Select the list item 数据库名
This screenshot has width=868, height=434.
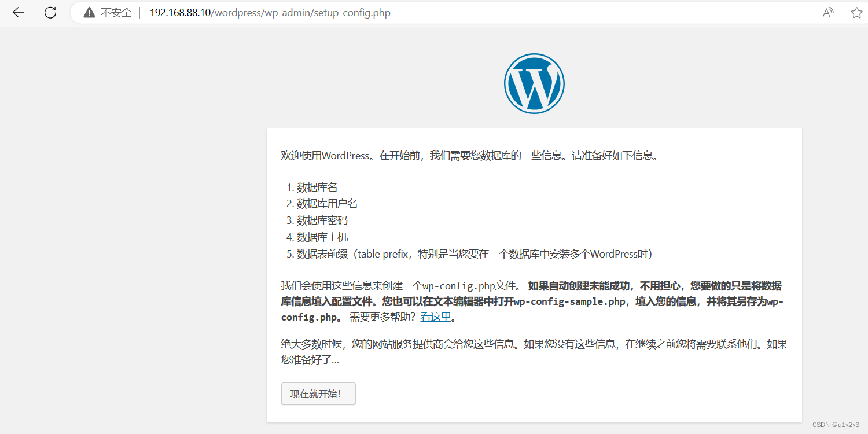click(x=317, y=187)
